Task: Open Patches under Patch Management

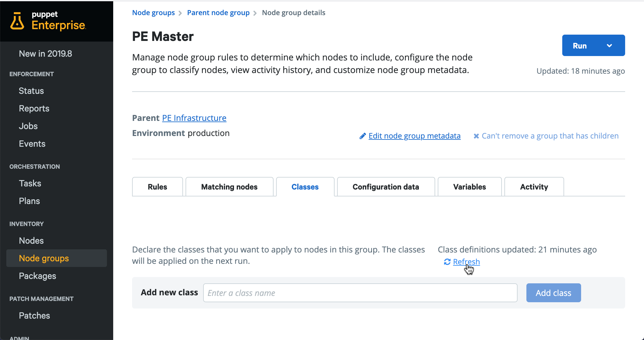Action: 34,315
